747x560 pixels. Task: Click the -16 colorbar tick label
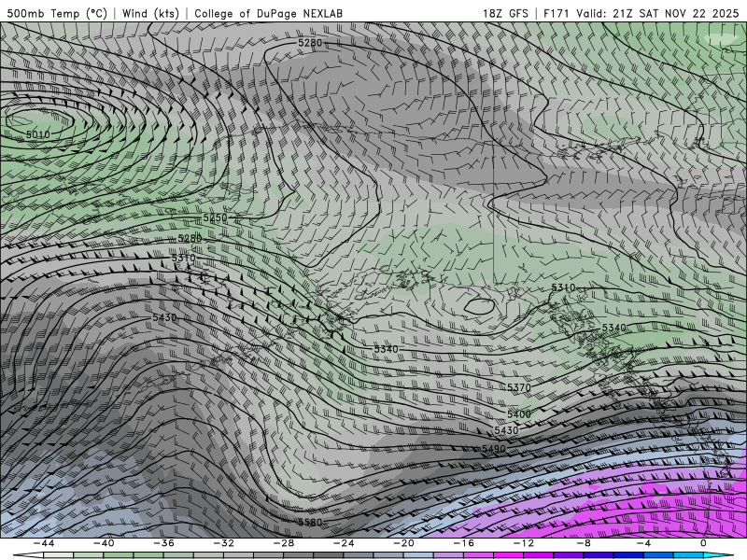pyautogui.click(x=463, y=543)
